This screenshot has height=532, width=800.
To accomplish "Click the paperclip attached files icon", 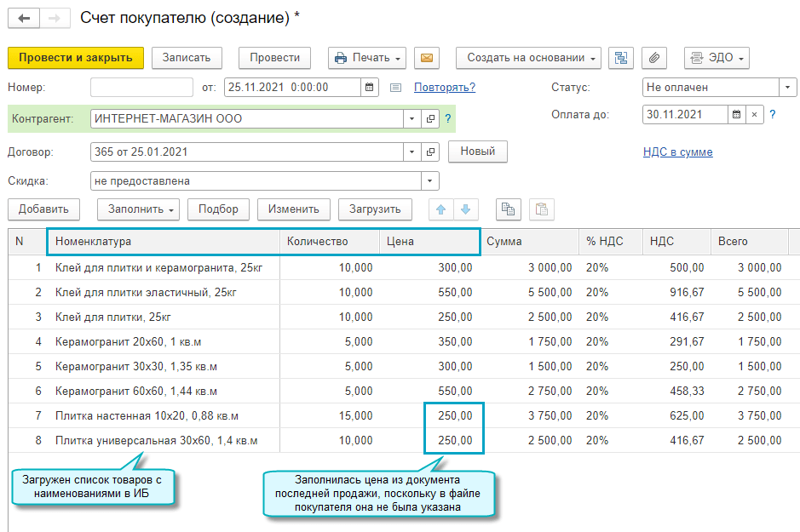I will click(653, 58).
